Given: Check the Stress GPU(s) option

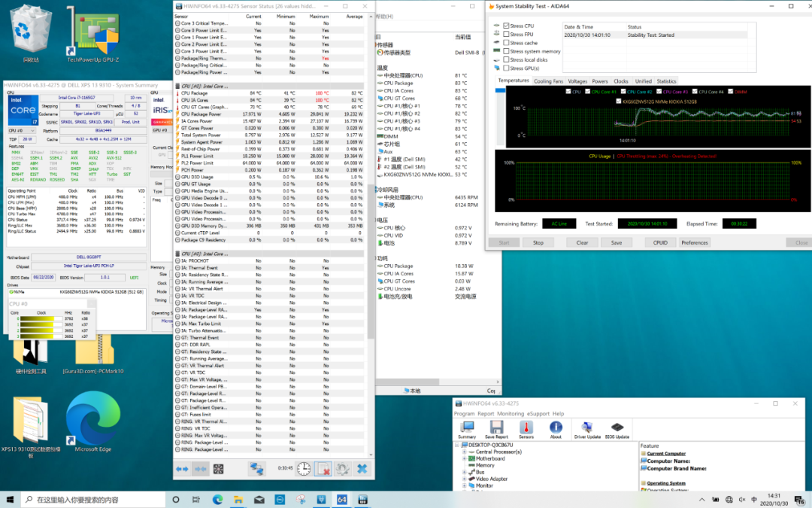Looking at the screenshot, I should (506, 68).
